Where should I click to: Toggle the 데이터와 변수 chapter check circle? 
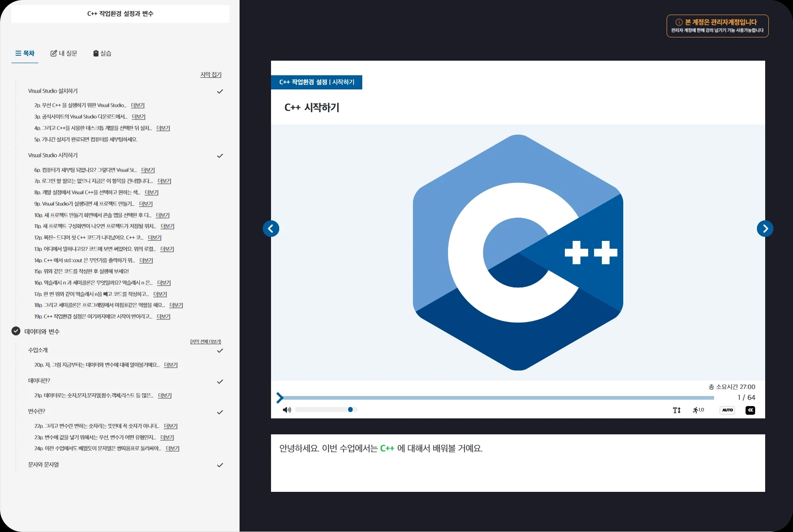coord(16,331)
